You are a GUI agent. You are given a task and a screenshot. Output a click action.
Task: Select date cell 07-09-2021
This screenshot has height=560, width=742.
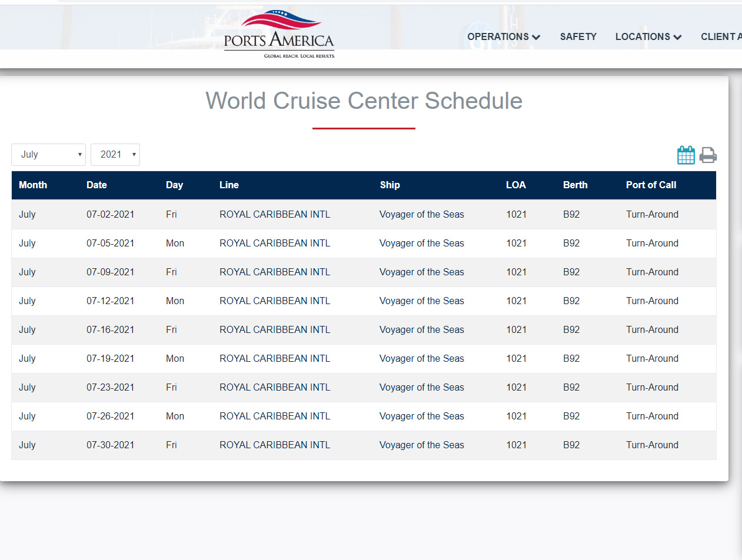(110, 272)
